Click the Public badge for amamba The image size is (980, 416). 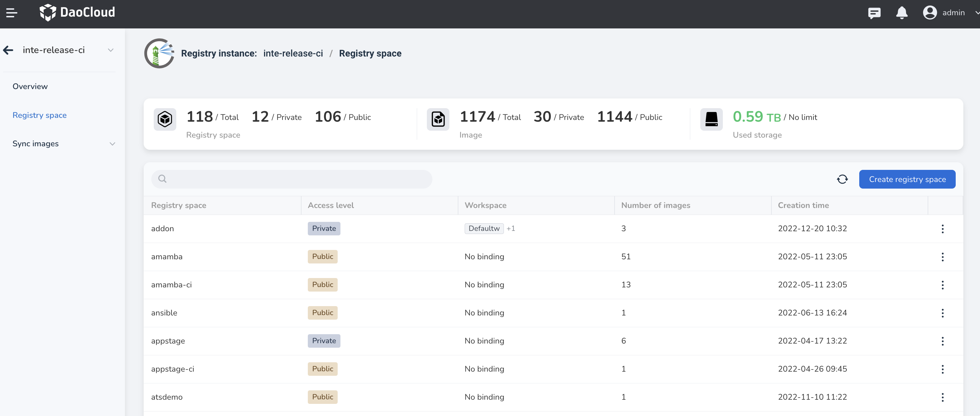coord(323,257)
